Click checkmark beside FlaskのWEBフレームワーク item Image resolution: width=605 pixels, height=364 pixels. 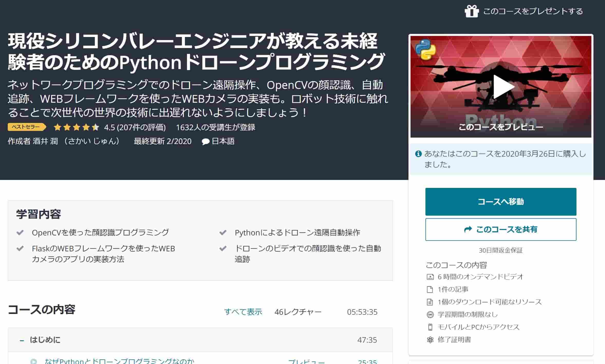tap(20, 248)
